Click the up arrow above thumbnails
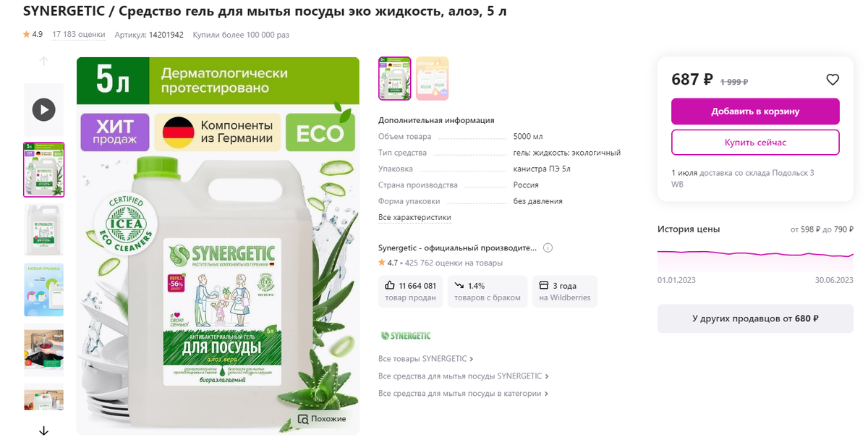Screen dimensions: 868x448 tap(43, 62)
